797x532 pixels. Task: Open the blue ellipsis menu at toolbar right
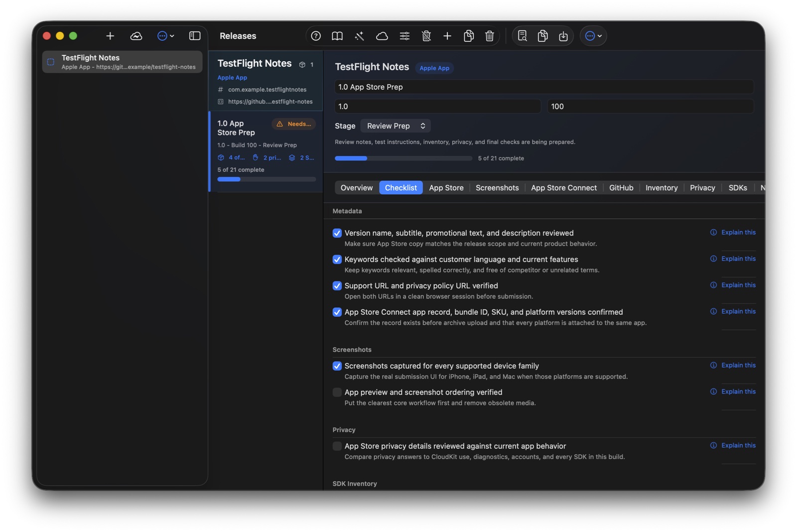(593, 36)
